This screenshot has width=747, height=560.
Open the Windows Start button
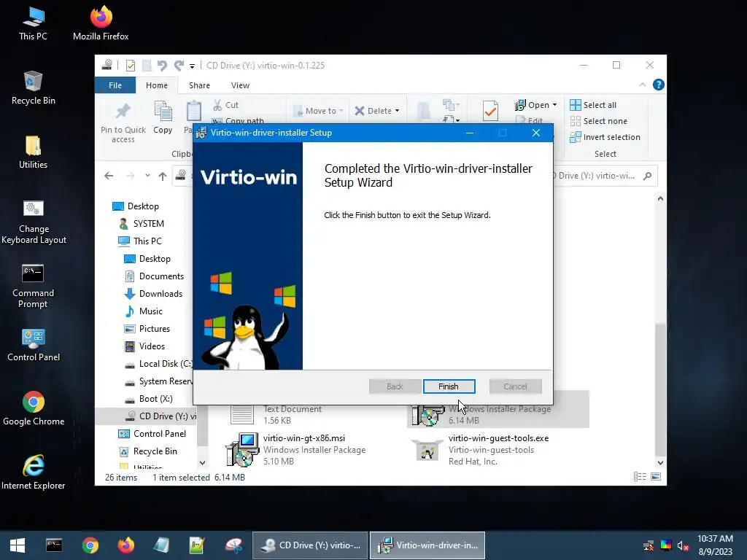click(x=18, y=545)
